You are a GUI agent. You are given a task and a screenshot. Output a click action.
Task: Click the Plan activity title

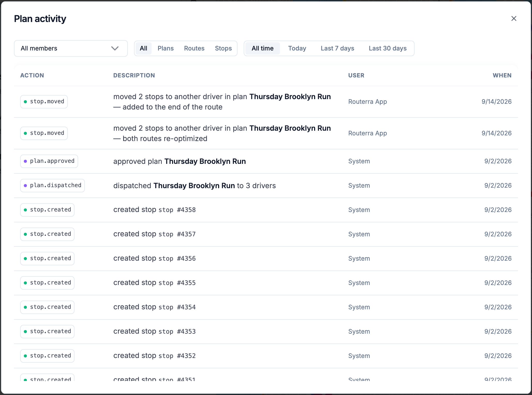(40, 19)
